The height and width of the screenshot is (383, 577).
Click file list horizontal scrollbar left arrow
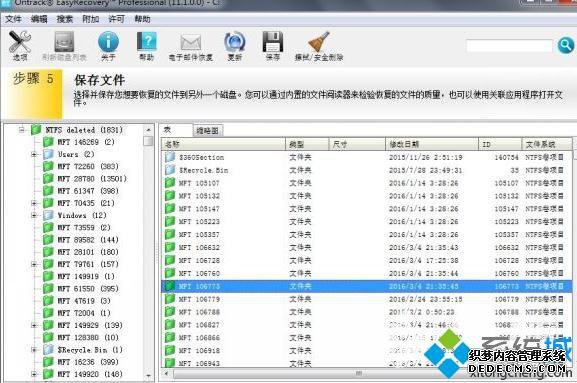coord(167,373)
